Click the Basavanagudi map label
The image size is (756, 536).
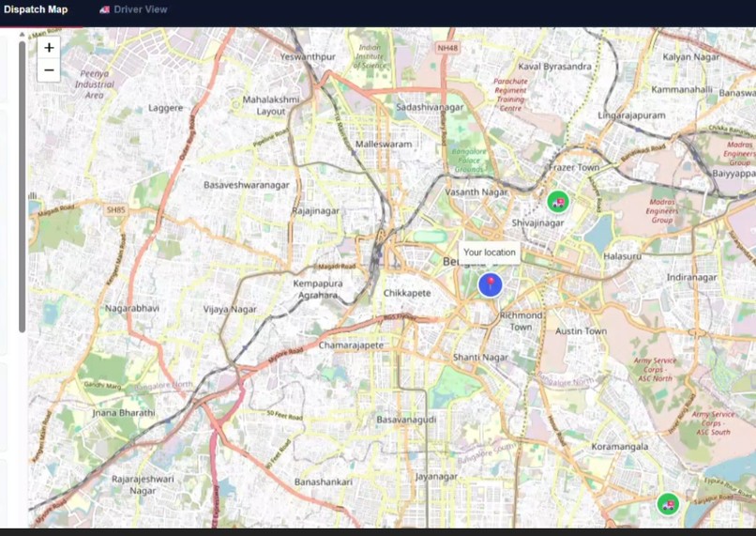(406, 420)
